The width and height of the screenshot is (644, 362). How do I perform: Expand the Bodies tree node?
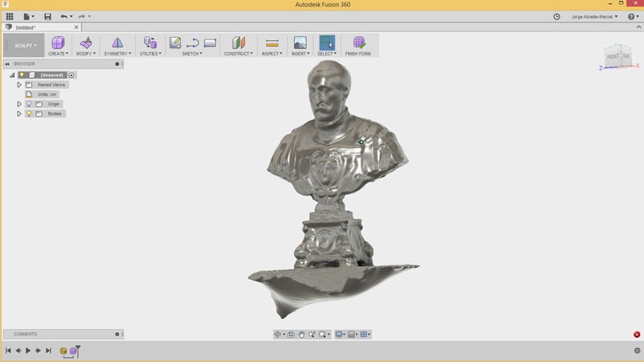[19, 114]
